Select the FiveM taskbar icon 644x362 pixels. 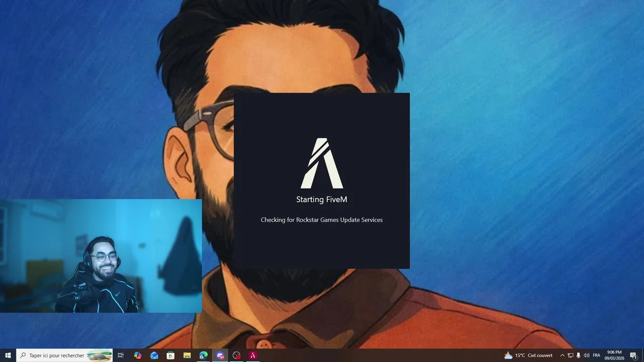(253, 355)
